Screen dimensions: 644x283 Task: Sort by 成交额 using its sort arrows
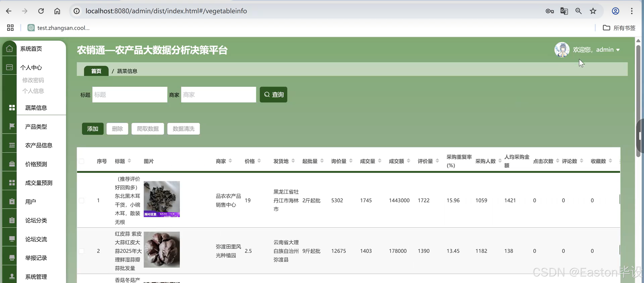[x=409, y=161]
